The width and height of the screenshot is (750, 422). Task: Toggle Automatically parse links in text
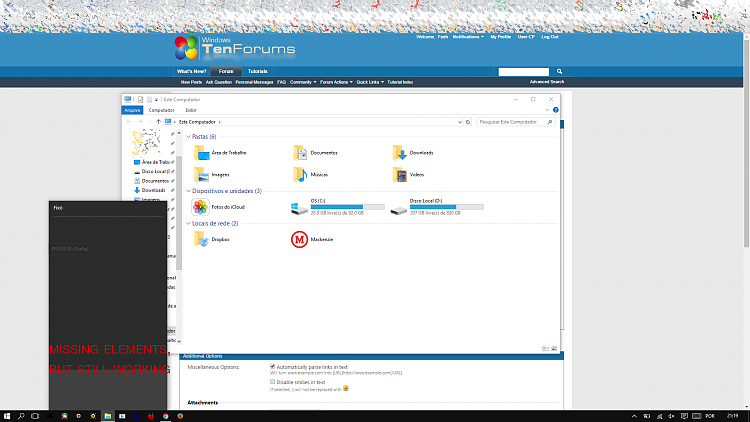[273, 366]
